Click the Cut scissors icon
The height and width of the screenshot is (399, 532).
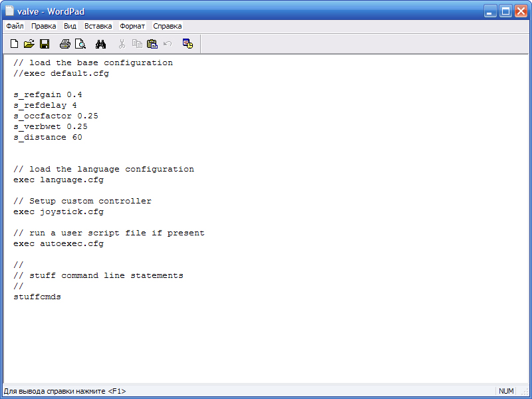122,44
